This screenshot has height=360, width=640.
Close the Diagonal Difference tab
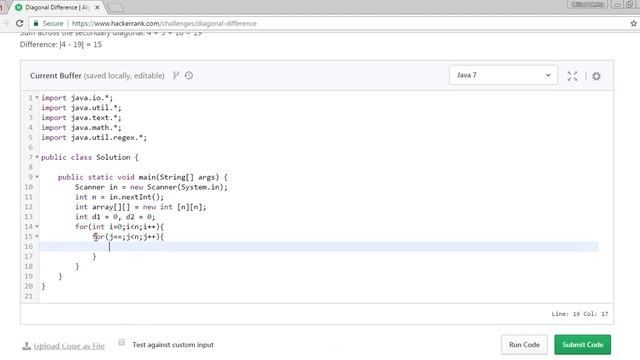(97, 7)
